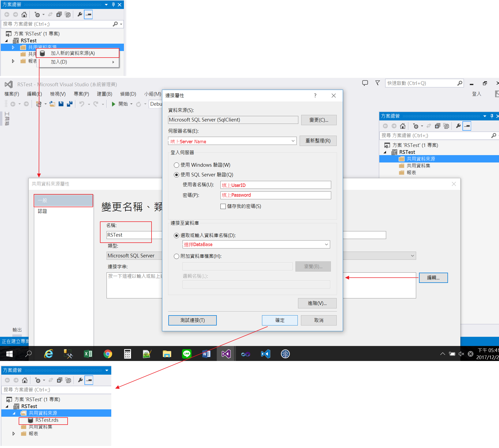Click wrench Properties icon in right Solution Explorer
Screen dimensions: 499x448
(x=458, y=126)
